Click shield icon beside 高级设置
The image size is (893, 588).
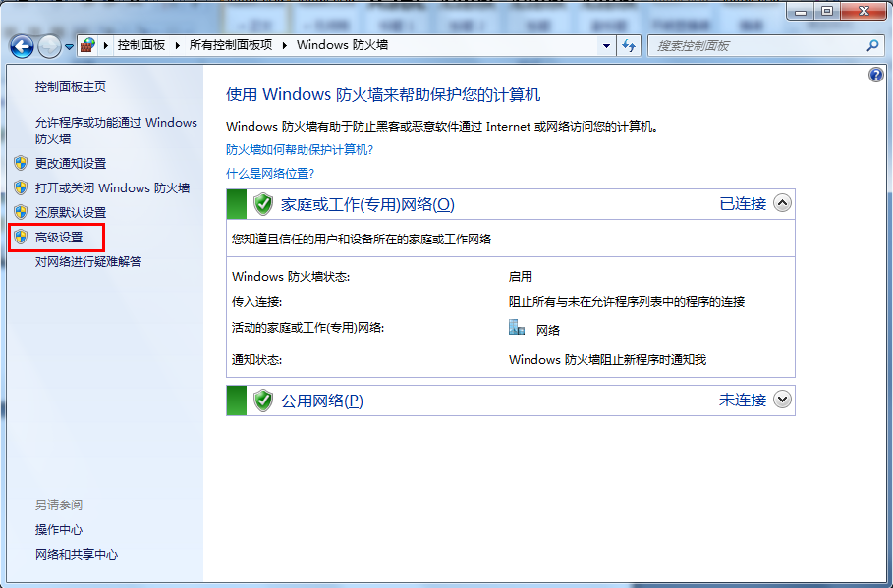click(x=21, y=237)
